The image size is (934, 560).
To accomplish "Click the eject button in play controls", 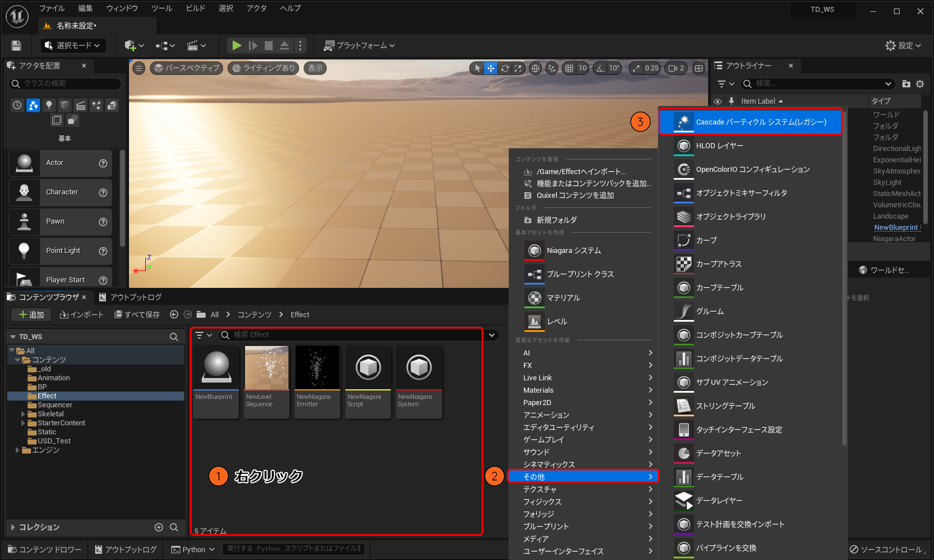I will point(284,46).
